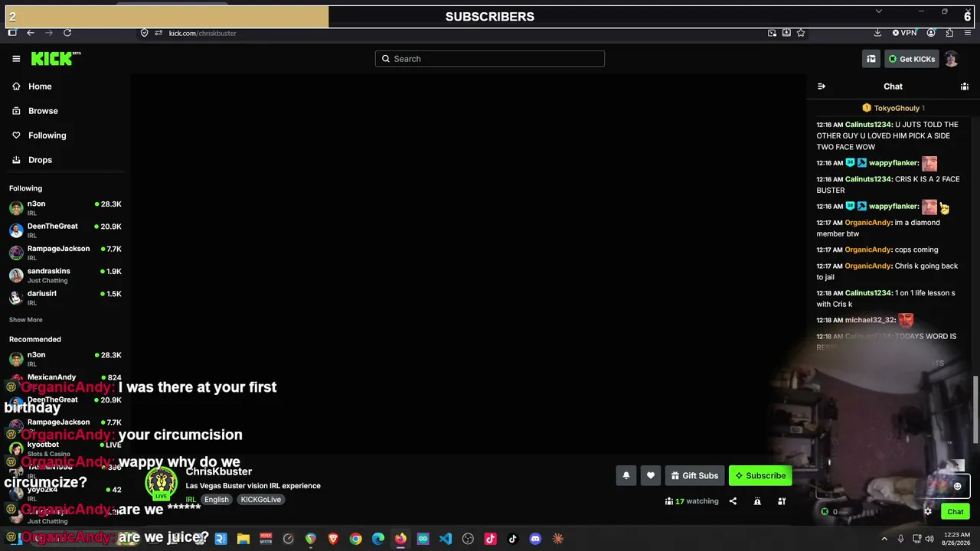
Task: Click the green Subscribe button
Action: [x=760, y=476]
